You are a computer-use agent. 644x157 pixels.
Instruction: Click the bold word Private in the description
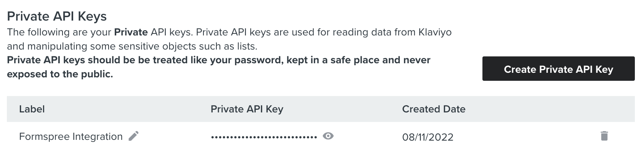point(131,32)
